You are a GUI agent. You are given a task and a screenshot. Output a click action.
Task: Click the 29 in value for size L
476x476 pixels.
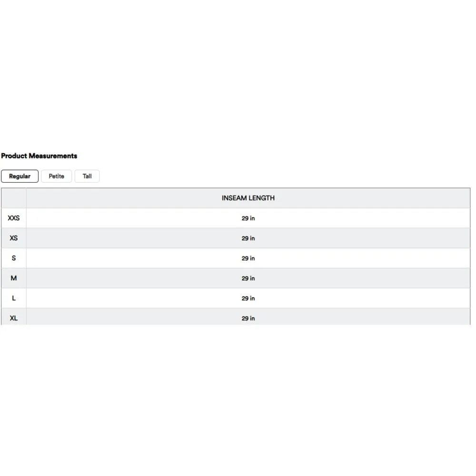pyautogui.click(x=248, y=298)
